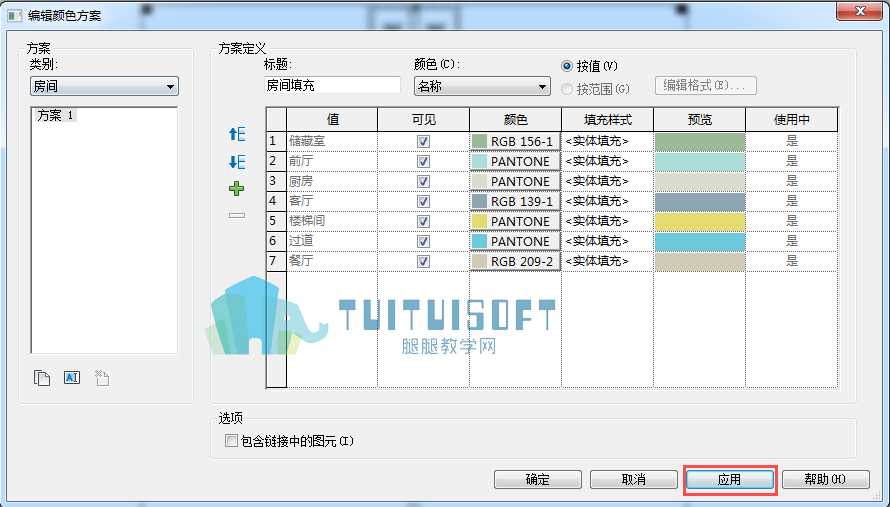Click the 应用 button
Screen dimensions: 890x507
729,479
